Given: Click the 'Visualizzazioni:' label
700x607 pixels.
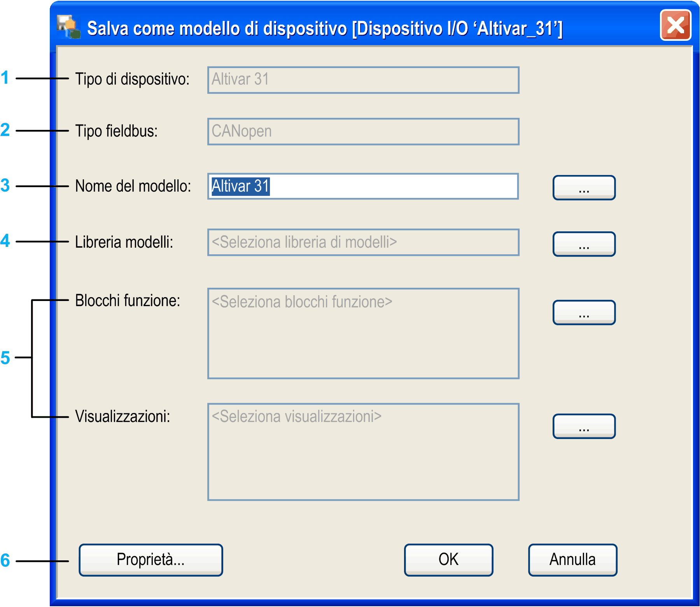Looking at the screenshot, I should [122, 416].
